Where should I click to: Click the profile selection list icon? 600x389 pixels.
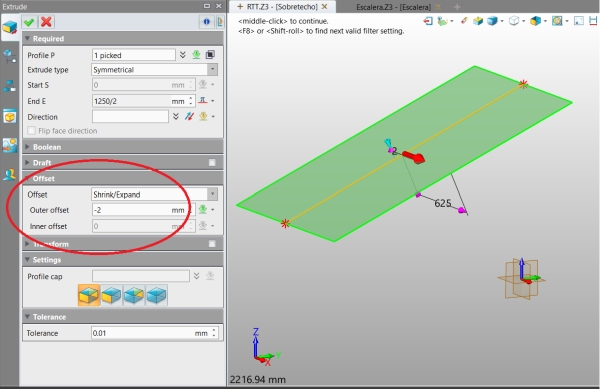click(210, 55)
